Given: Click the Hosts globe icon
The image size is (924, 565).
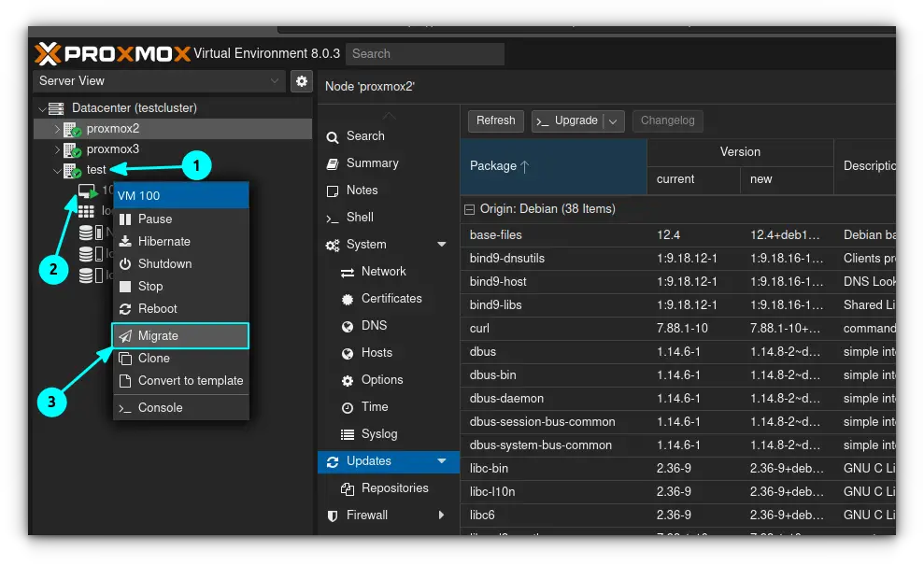Looking at the screenshot, I should [x=348, y=354].
